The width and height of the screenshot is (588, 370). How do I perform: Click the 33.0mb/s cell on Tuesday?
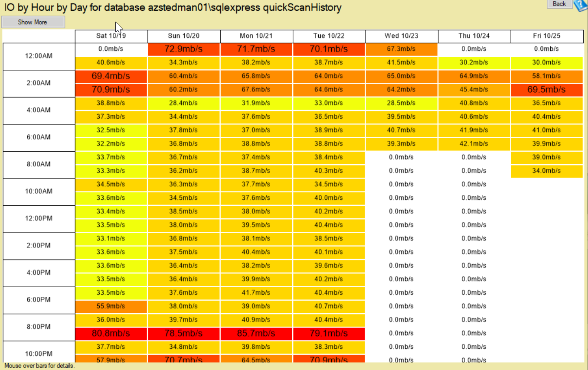click(x=329, y=103)
